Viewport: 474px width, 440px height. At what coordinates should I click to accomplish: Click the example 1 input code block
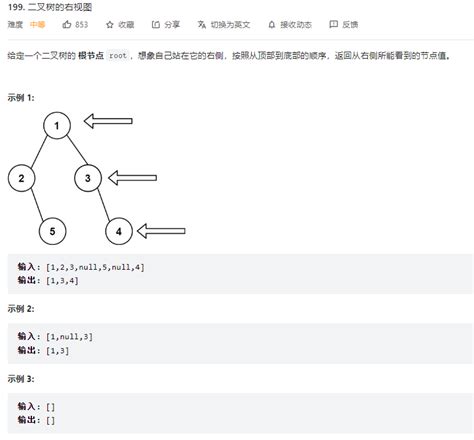[x=240, y=274]
